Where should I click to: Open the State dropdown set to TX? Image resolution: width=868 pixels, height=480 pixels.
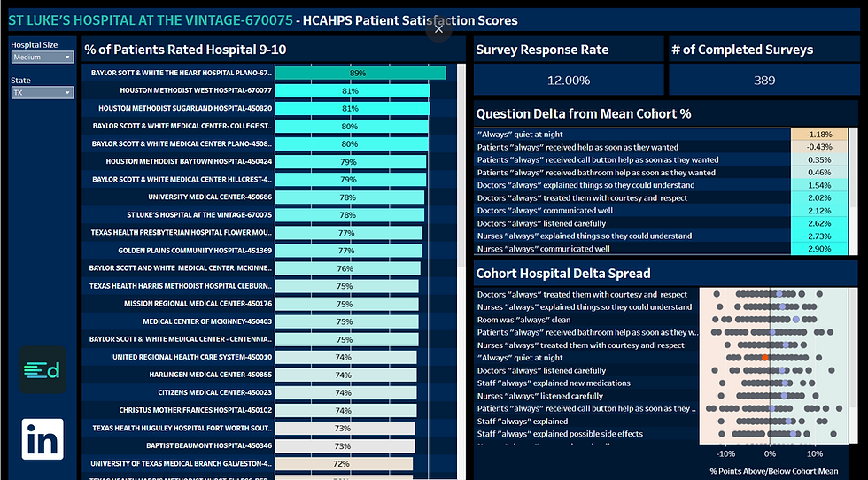[43, 92]
